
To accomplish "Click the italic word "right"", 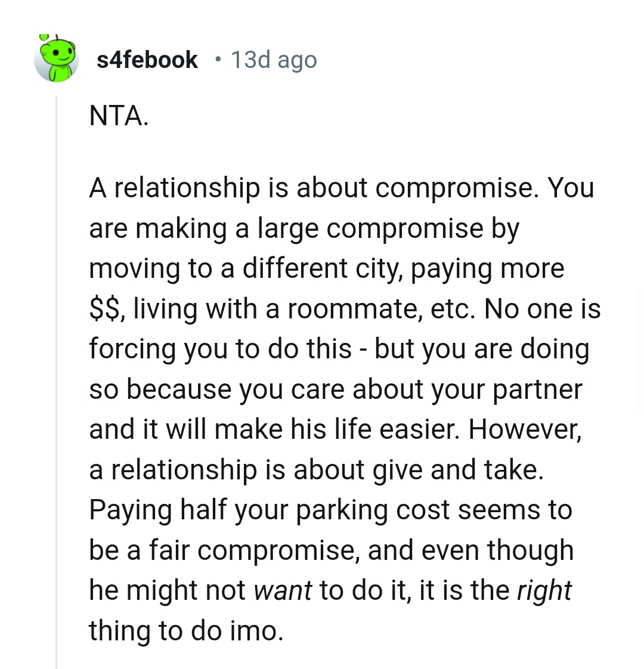I will pyautogui.click(x=543, y=590).
